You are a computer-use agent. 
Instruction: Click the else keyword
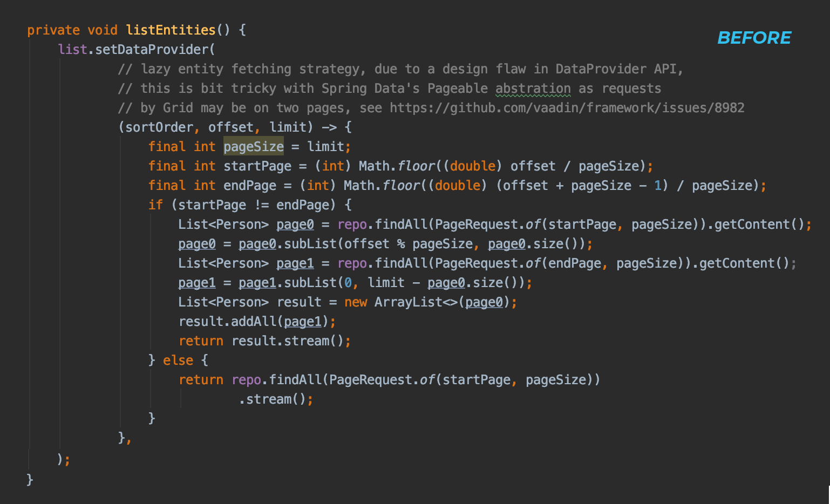[x=178, y=360]
